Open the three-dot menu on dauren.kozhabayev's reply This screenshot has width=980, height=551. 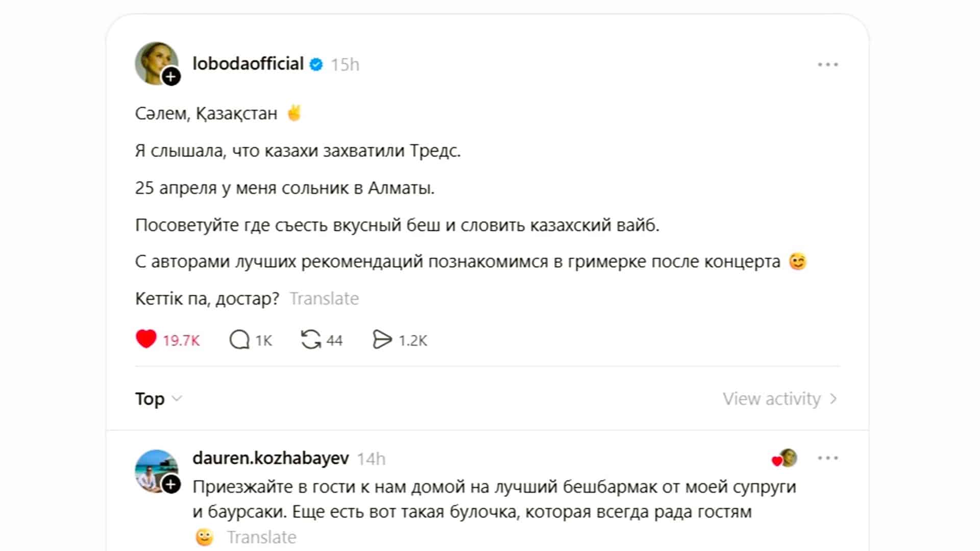(x=827, y=458)
